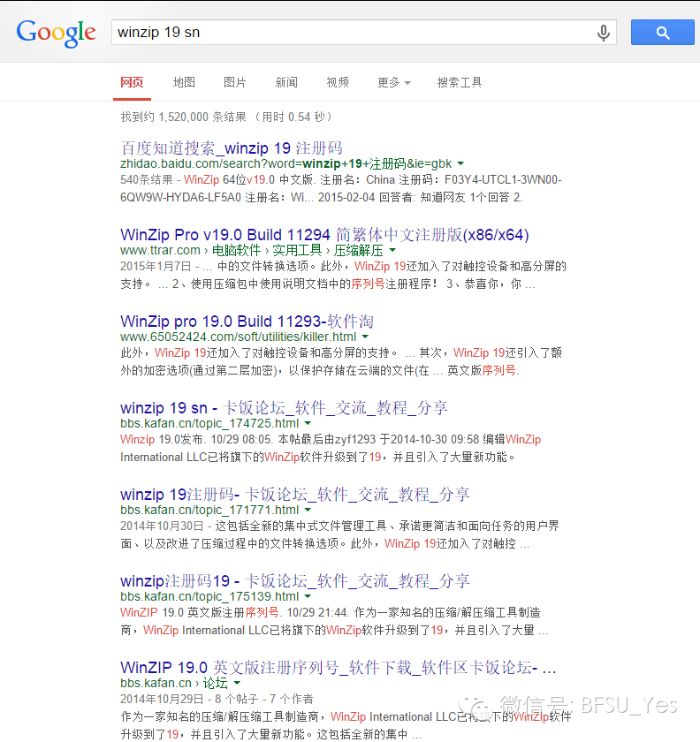Viewport: 700px width, 742px height.
Task: Expand dropdown arrow beside 65052424.com URL
Action: (x=365, y=337)
